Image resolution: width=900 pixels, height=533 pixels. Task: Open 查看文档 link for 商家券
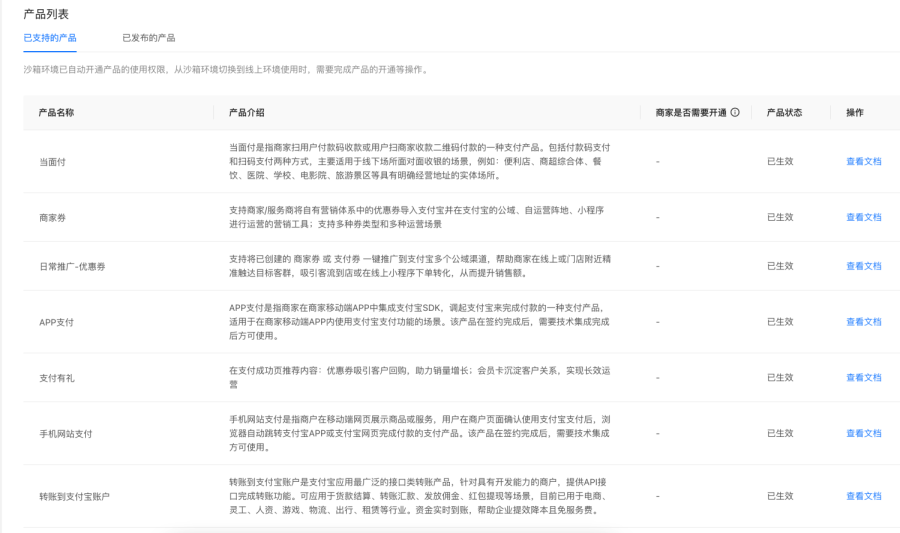(x=863, y=217)
